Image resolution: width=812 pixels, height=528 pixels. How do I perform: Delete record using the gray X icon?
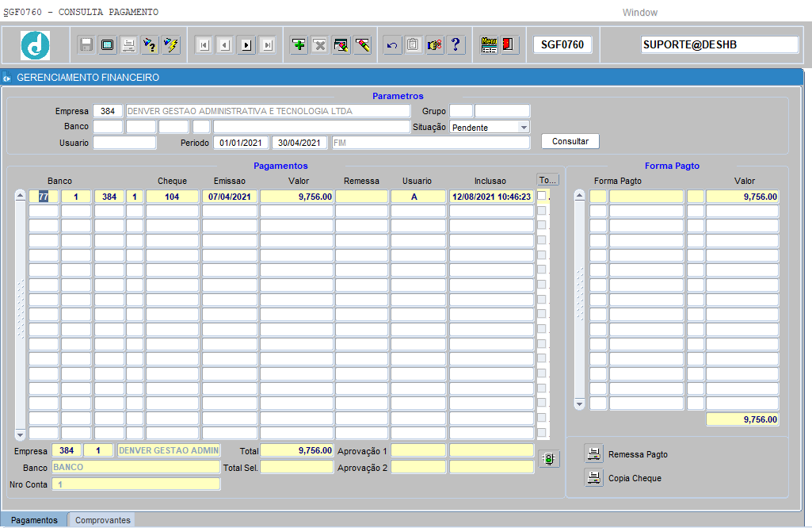click(320, 45)
